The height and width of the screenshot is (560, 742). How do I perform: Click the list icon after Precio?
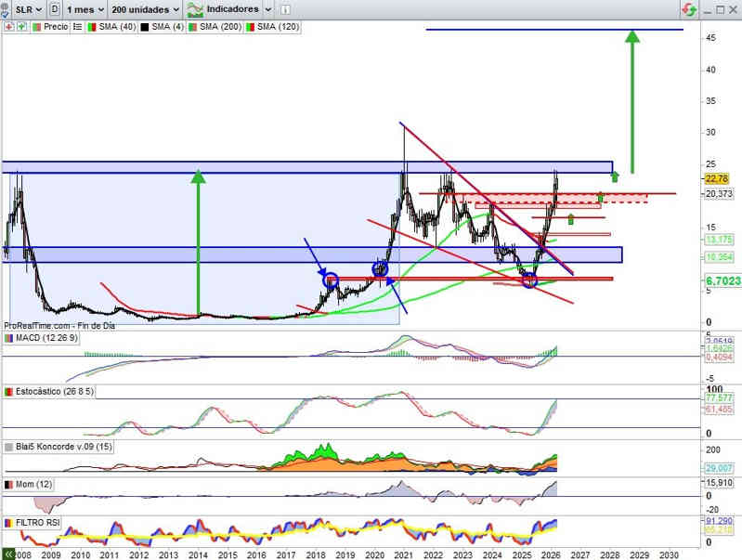coord(76,27)
